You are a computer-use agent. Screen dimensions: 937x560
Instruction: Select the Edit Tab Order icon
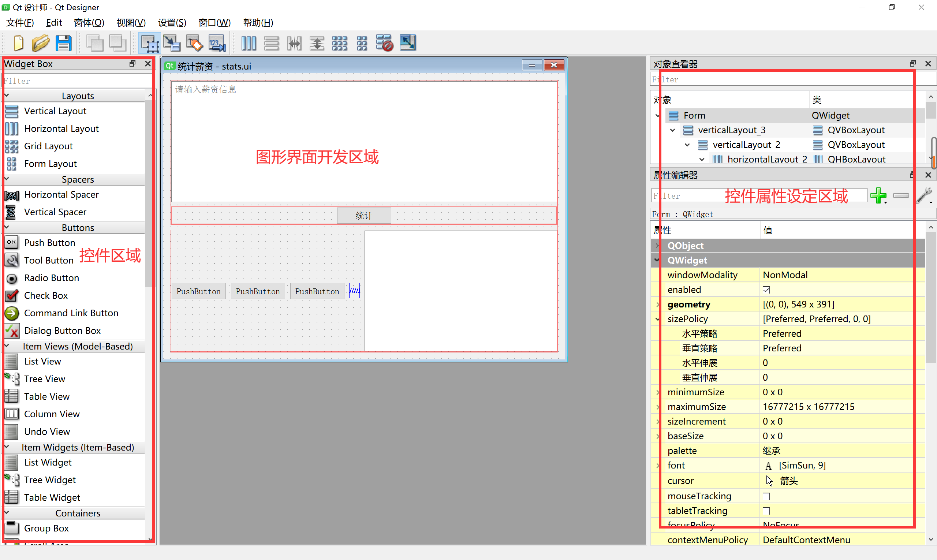coord(217,43)
